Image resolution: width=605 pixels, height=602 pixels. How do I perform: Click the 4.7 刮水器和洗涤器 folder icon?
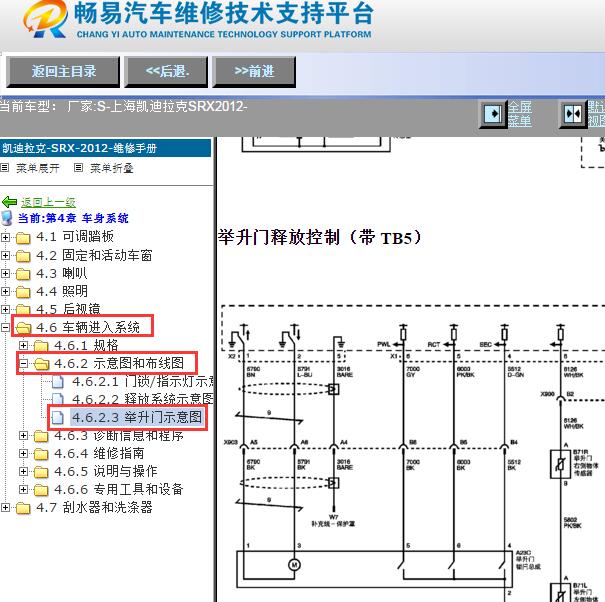pos(23,508)
